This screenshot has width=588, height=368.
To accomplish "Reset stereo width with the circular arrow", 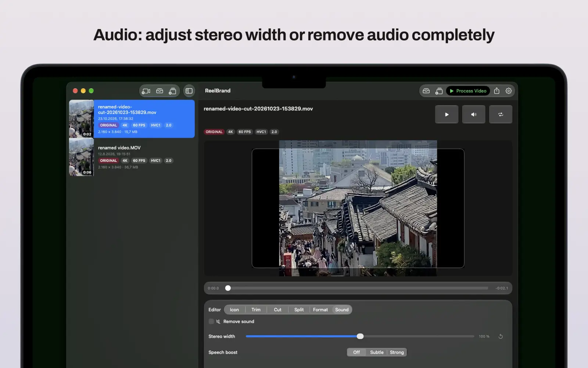I will (x=501, y=336).
